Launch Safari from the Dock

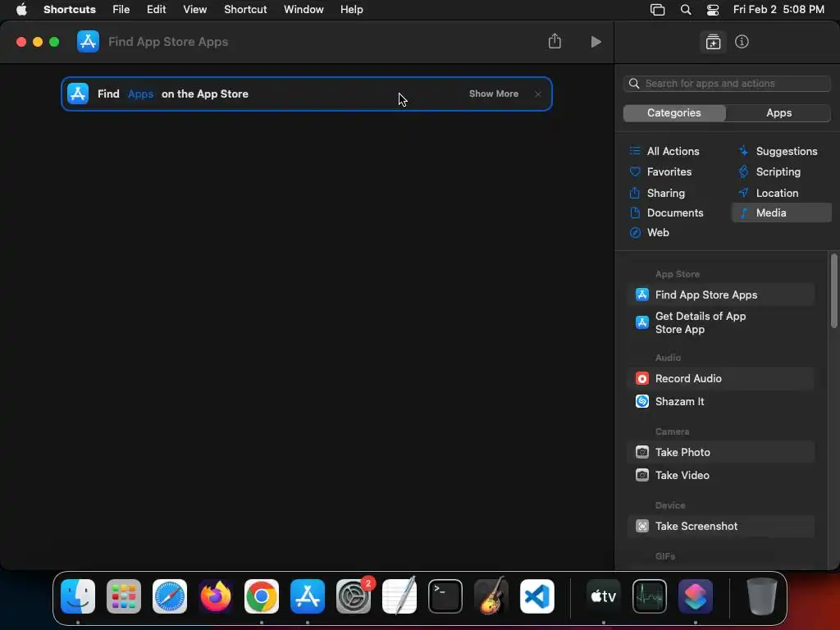click(170, 596)
